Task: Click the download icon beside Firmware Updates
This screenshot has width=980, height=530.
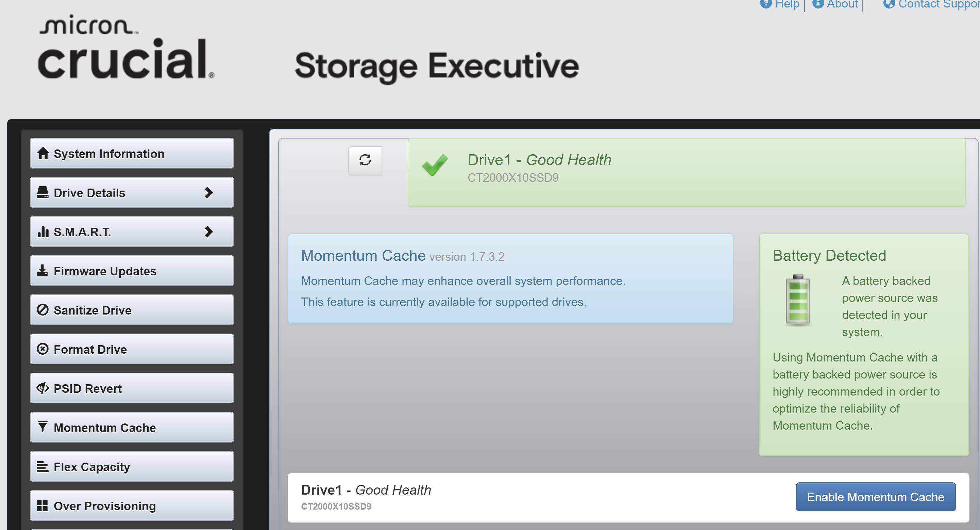Action: [42, 271]
